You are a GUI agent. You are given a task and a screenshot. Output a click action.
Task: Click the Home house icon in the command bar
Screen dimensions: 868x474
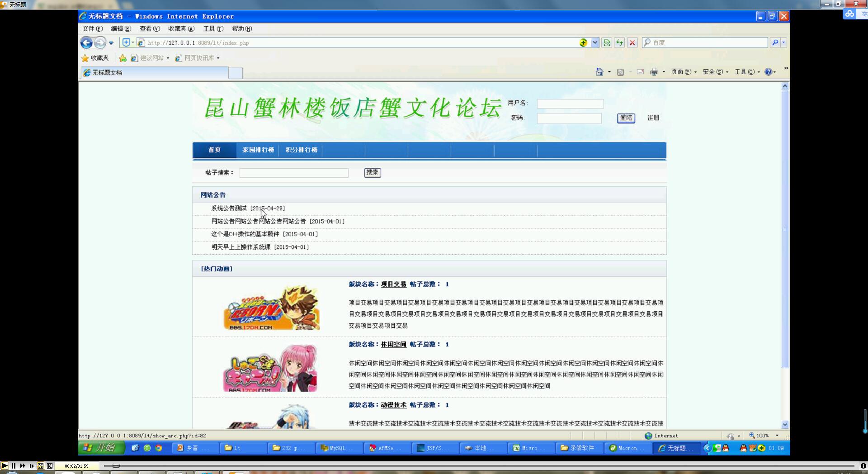coord(599,72)
